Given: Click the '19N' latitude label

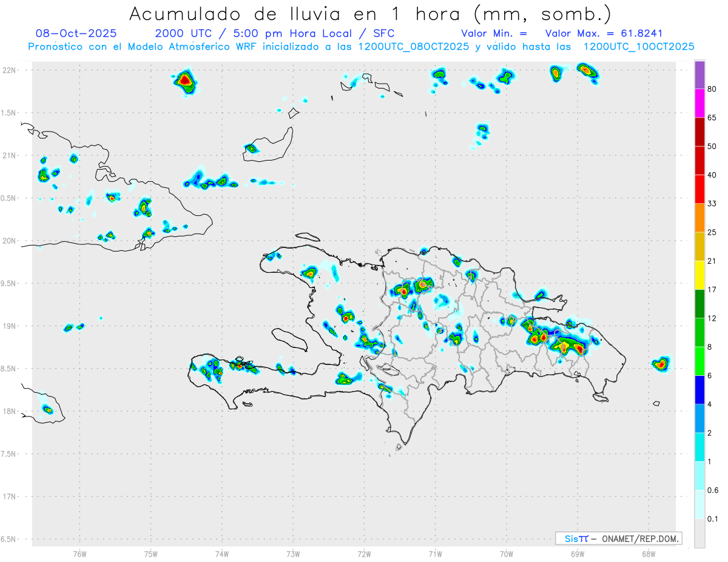Looking at the screenshot, I should pyautogui.click(x=9, y=326).
